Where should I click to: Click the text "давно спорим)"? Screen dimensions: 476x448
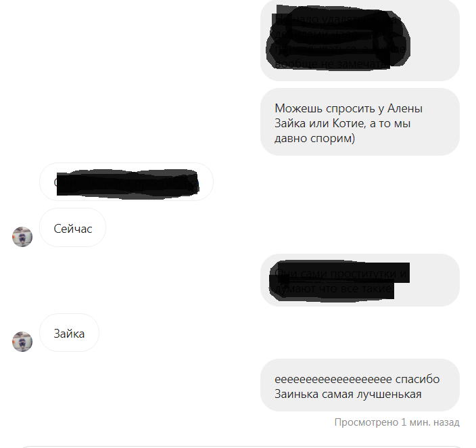tap(314, 139)
